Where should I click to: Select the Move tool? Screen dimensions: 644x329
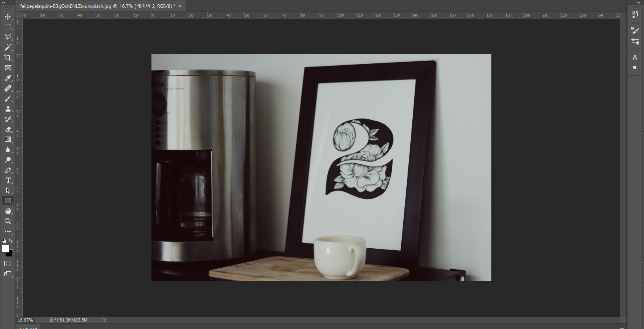click(8, 17)
